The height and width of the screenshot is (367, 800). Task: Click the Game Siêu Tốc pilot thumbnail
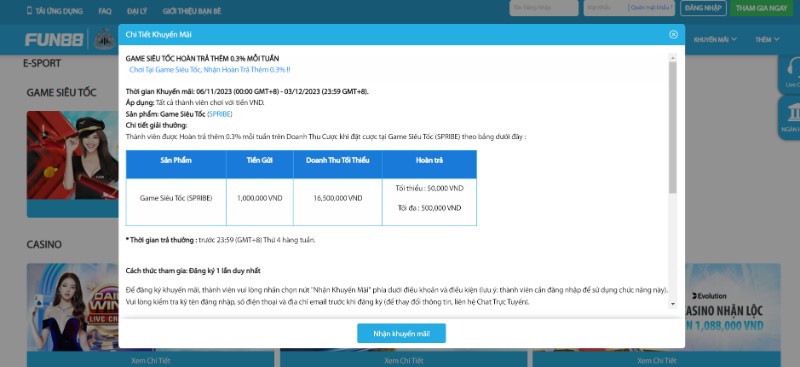click(72, 155)
